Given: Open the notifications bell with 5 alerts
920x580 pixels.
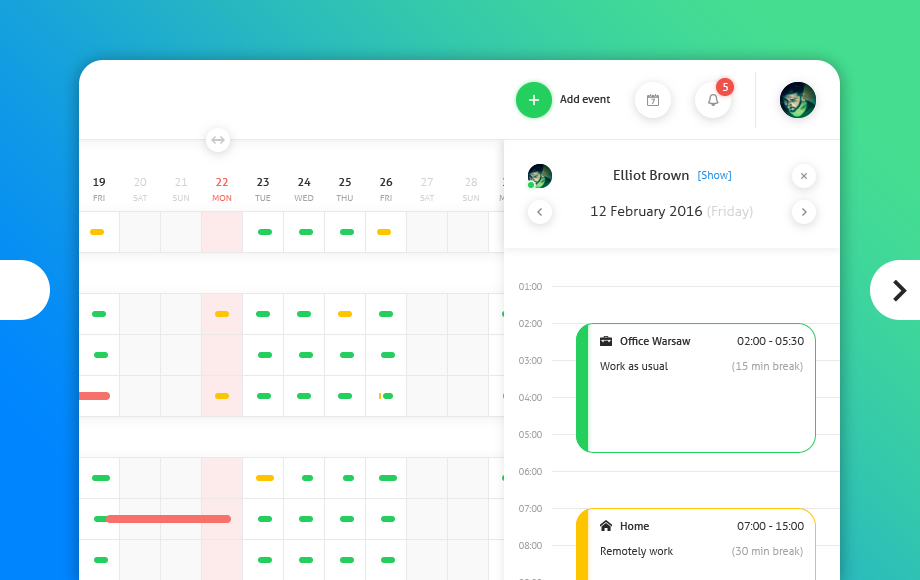Looking at the screenshot, I should point(712,100).
